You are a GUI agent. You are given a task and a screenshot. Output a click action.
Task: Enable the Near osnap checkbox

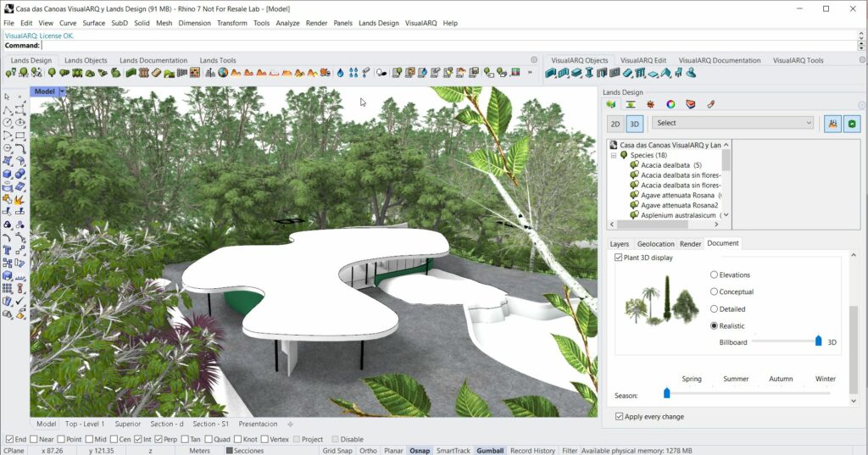point(34,439)
